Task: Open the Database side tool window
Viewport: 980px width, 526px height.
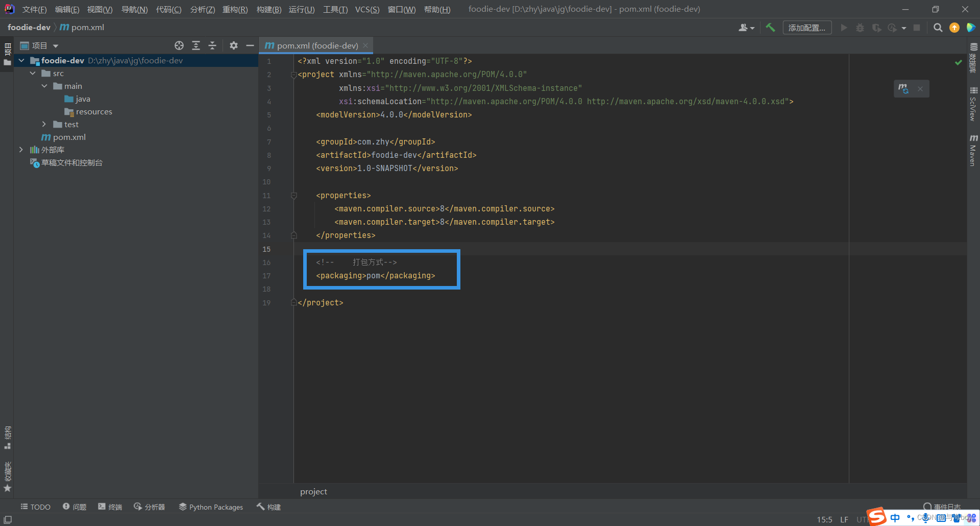Action: coord(973,57)
